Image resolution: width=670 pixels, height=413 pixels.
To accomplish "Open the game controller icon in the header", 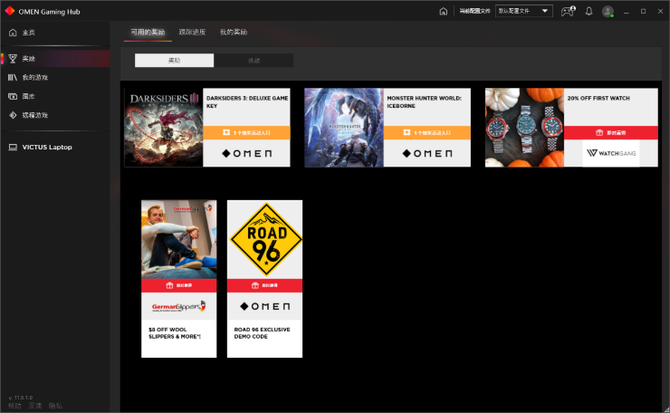I will (568, 11).
